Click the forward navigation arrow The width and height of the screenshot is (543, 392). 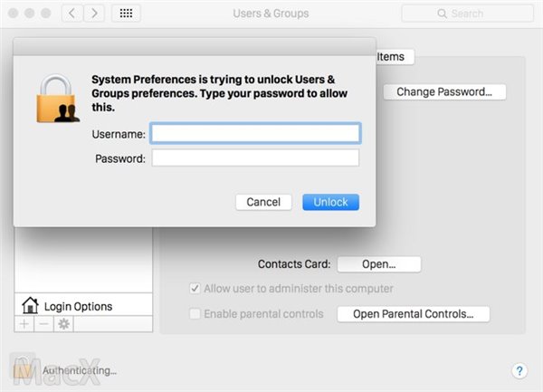[x=94, y=14]
